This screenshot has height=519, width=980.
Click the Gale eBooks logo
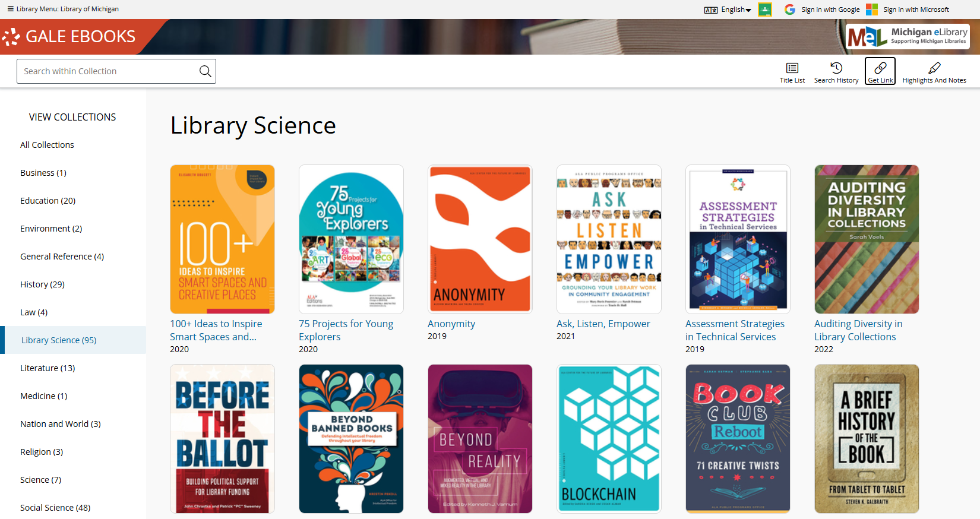coord(70,37)
